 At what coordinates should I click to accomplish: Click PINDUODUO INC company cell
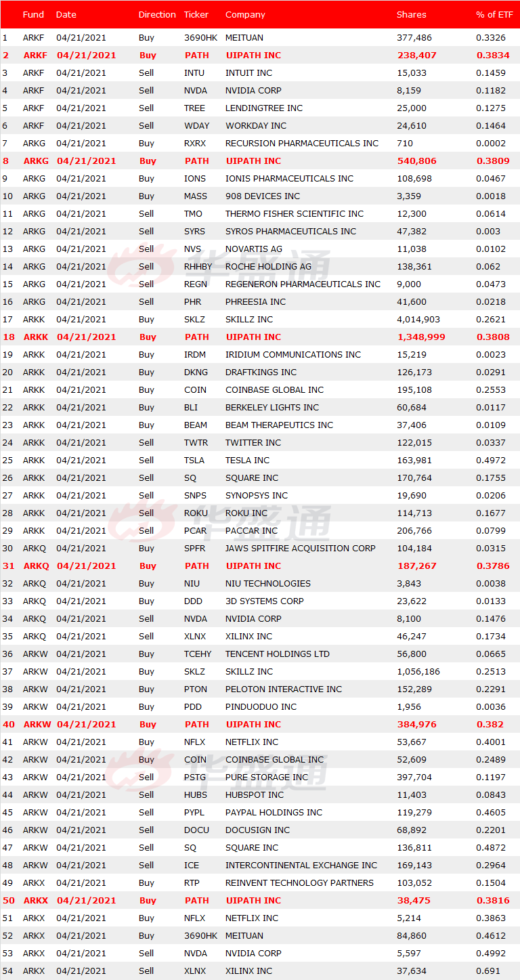261,706
